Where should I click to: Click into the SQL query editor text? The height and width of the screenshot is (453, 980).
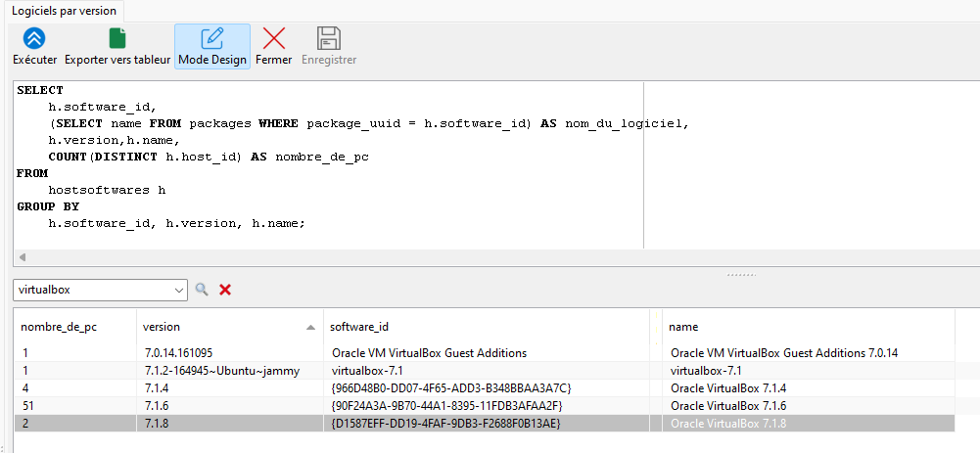click(328, 165)
